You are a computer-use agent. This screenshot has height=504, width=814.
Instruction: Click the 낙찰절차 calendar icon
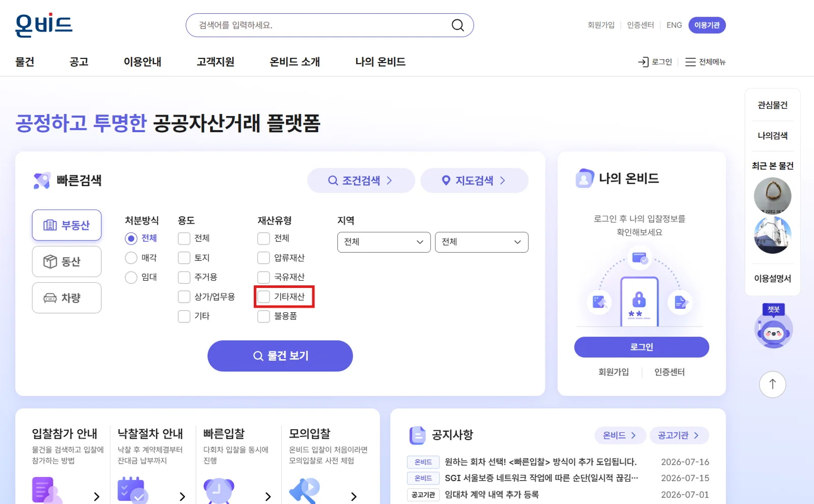[132, 490]
